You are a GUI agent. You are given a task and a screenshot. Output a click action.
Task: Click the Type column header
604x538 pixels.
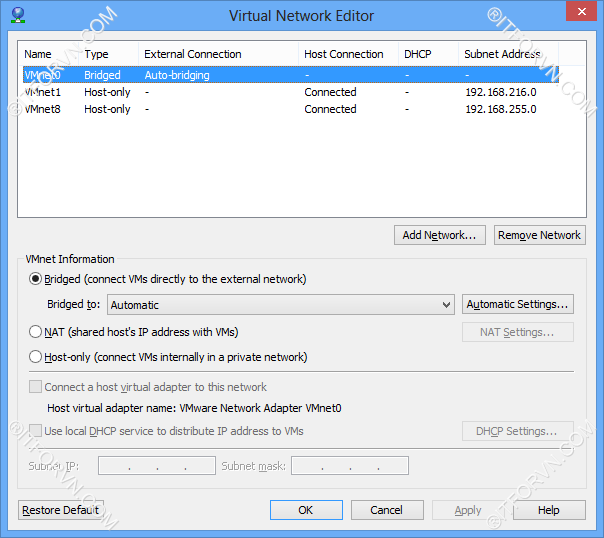(x=97, y=54)
